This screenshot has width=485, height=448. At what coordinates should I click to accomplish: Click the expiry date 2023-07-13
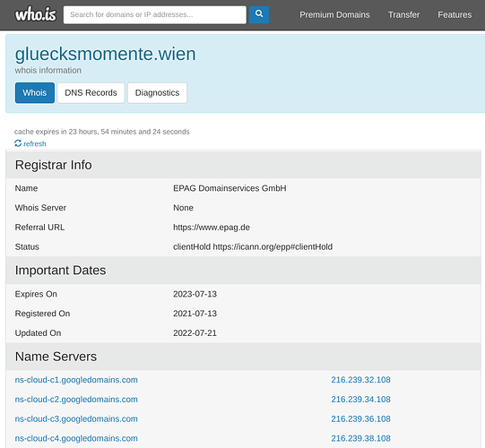pyautogui.click(x=195, y=294)
